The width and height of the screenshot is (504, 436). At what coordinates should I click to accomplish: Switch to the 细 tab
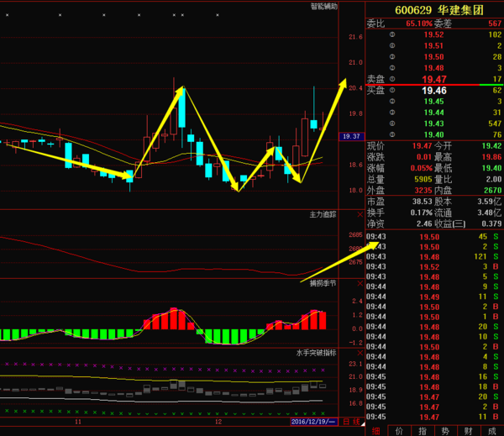click(376, 431)
